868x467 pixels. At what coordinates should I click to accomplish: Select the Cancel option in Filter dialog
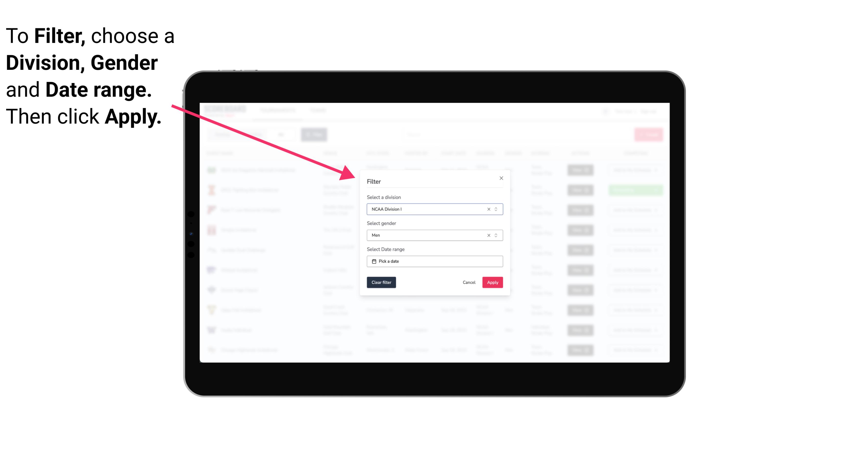(x=469, y=283)
